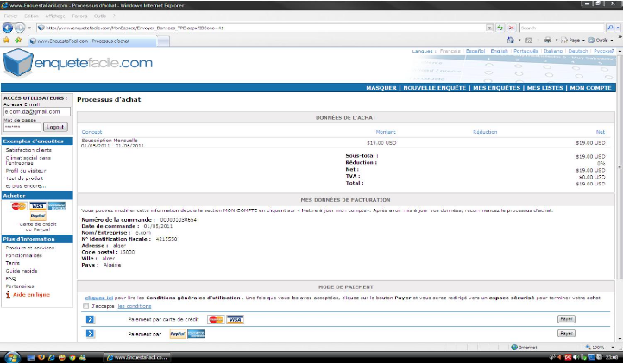Viewport: 623px width, 364px height.
Task: Click the Home icon in command bar
Action: (511, 41)
